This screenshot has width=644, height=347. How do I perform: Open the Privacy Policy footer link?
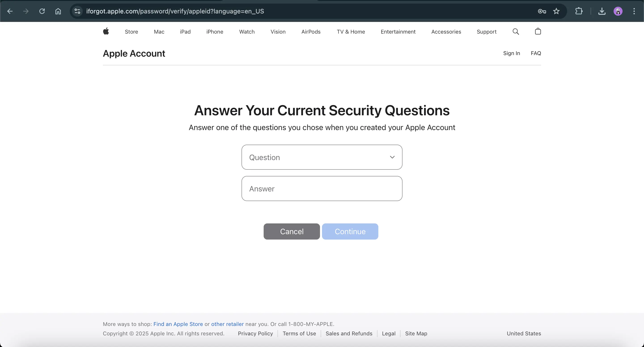pos(255,334)
